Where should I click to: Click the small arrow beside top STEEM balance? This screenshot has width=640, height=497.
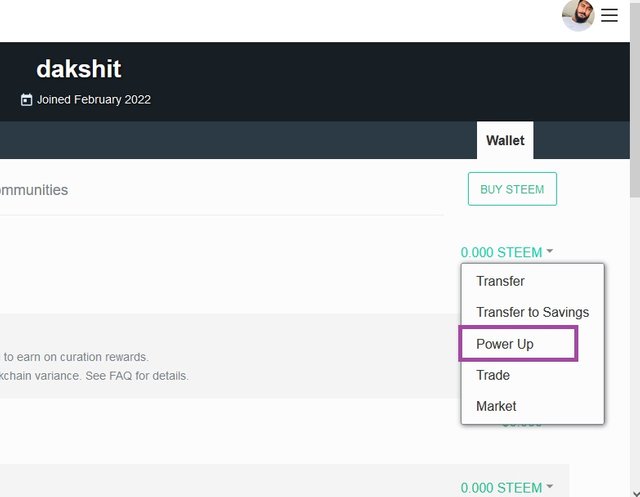point(550,252)
